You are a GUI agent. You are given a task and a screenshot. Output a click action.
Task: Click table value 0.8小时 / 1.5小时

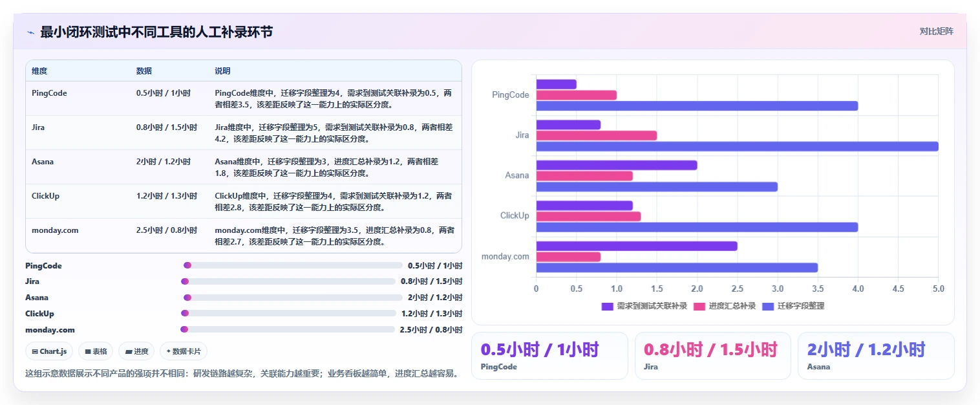[x=167, y=127]
